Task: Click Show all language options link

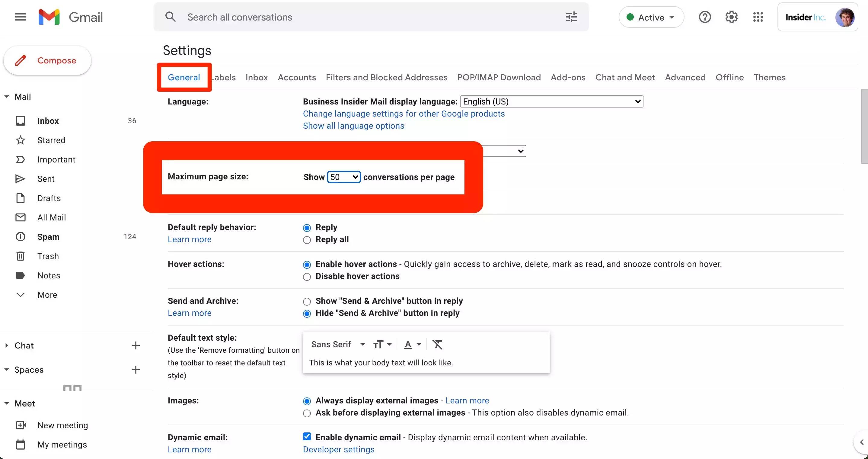Action: (353, 126)
